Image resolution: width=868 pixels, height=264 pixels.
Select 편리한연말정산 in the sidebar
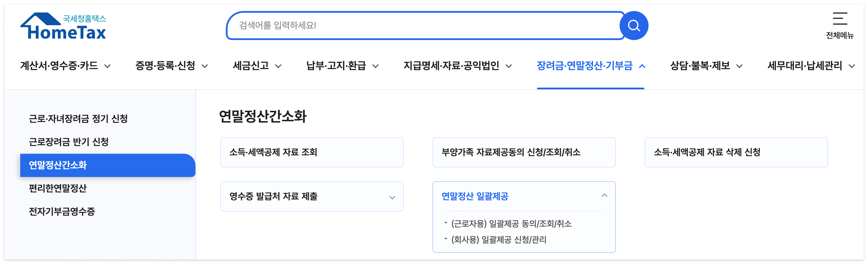click(58, 189)
